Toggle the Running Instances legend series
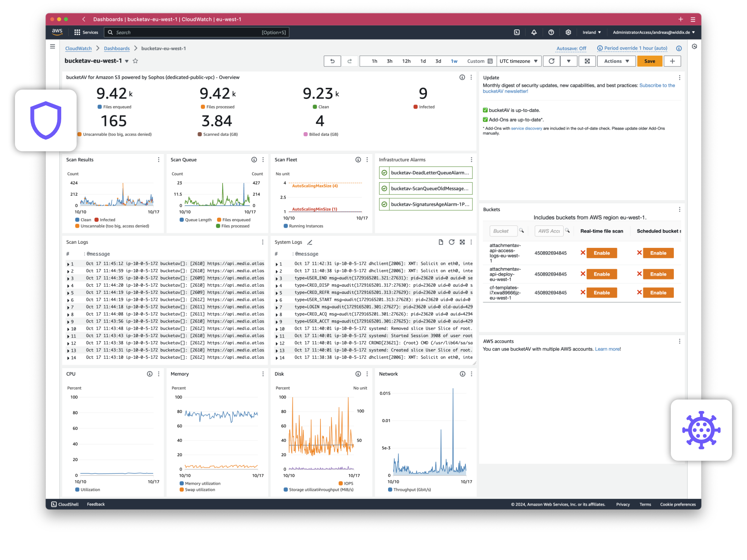This screenshot has height=560, width=747. point(303,226)
